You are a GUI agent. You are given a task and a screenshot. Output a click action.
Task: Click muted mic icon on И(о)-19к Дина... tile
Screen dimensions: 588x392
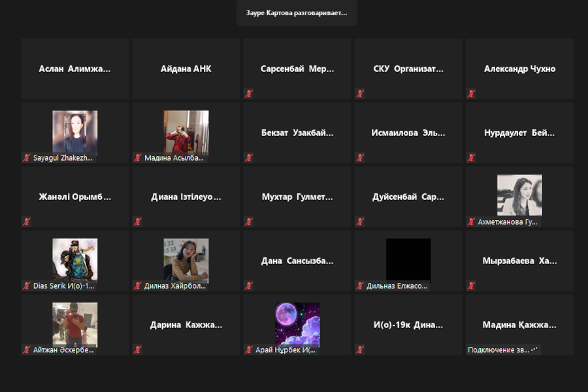tap(360, 350)
